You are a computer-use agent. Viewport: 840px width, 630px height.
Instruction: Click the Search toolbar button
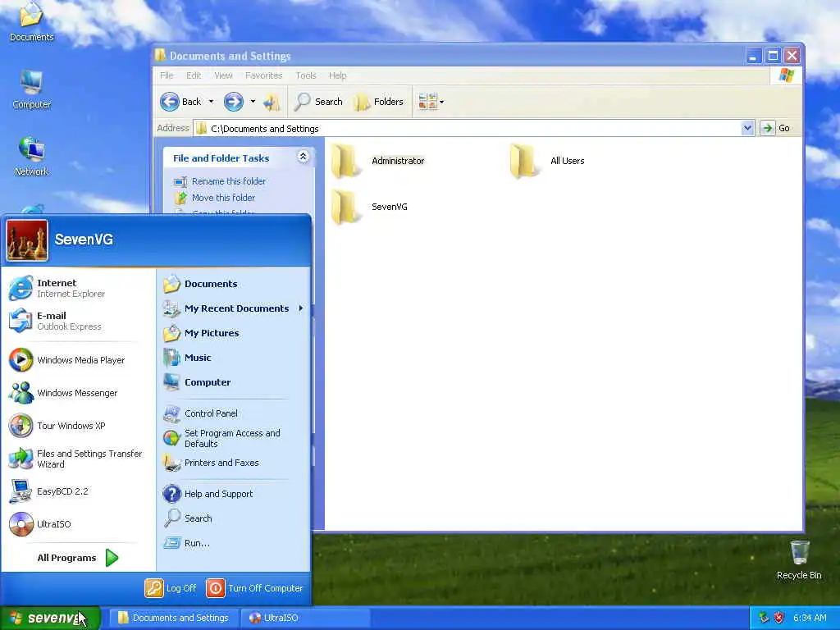coord(319,102)
